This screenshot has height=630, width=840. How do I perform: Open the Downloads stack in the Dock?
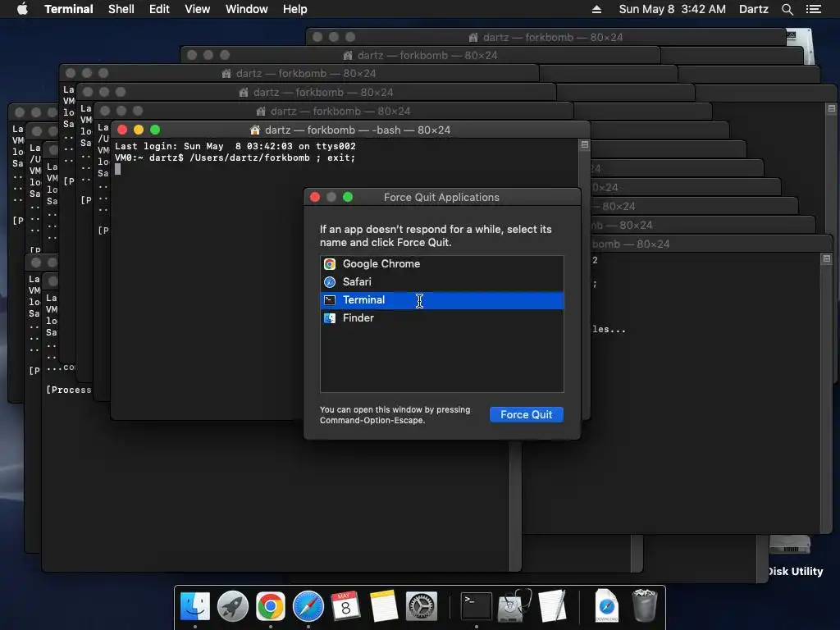tap(606, 606)
